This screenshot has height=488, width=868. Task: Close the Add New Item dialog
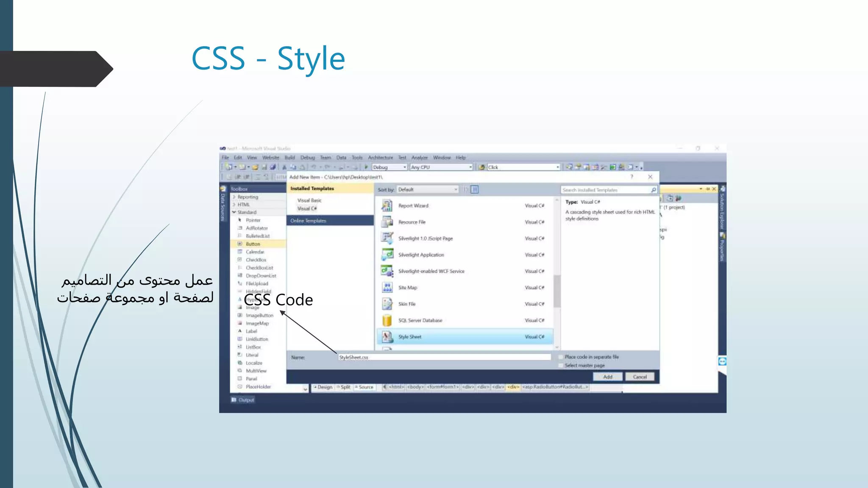(650, 177)
